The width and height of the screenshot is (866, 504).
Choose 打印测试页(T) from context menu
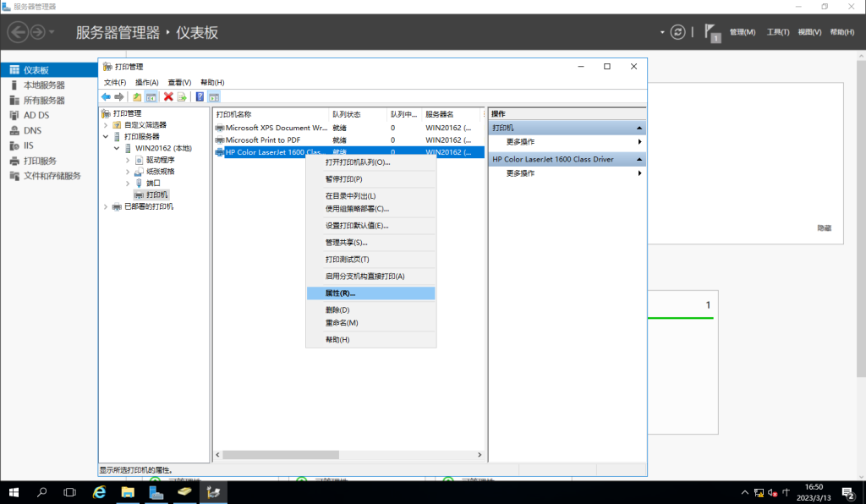[371, 260]
